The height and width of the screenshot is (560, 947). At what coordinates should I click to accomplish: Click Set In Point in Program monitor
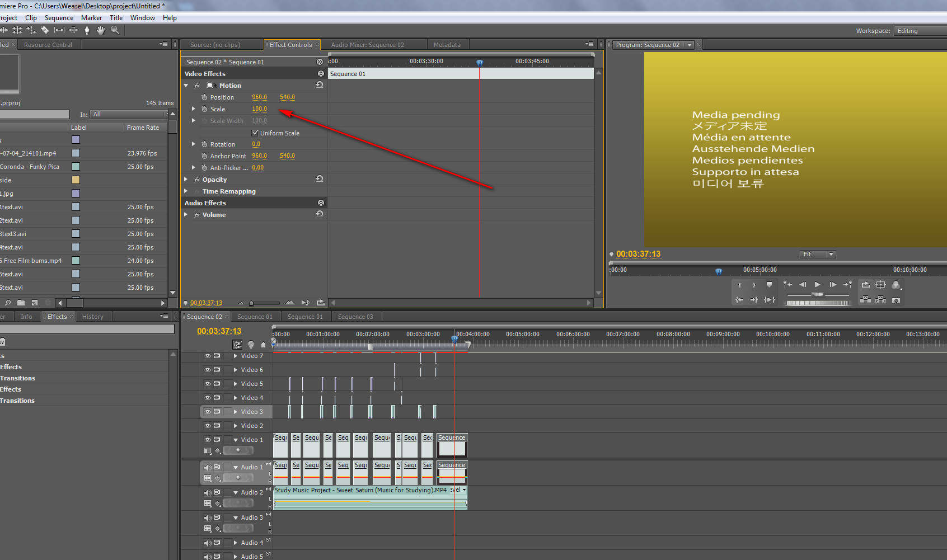click(739, 285)
